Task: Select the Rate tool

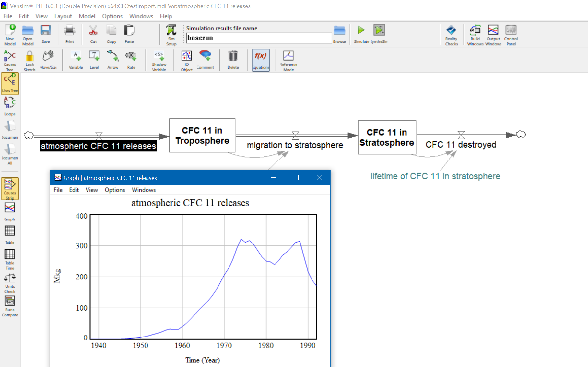Action: [x=131, y=60]
